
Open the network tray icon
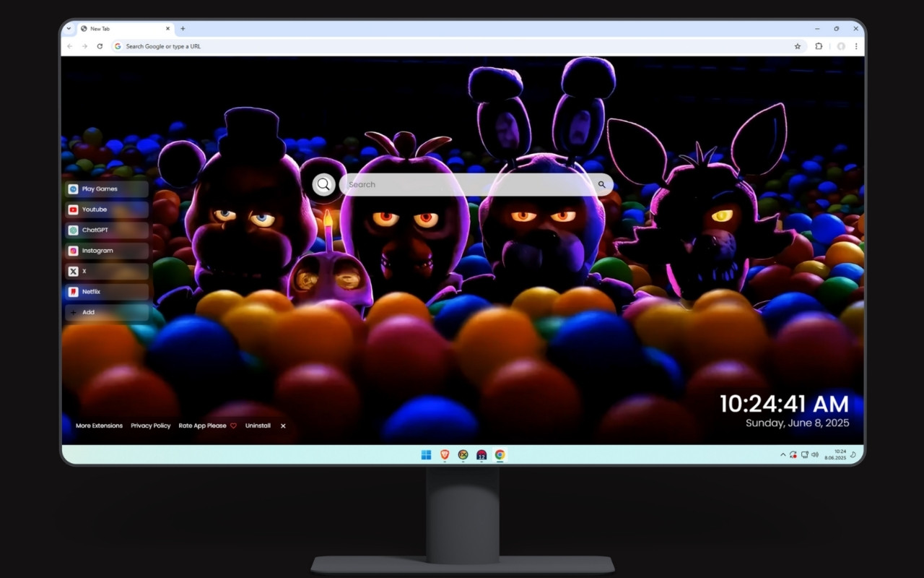click(804, 454)
